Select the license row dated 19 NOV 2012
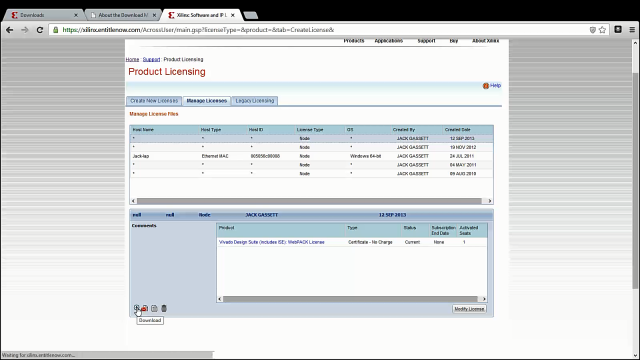The width and height of the screenshot is (640, 360). pos(311,147)
